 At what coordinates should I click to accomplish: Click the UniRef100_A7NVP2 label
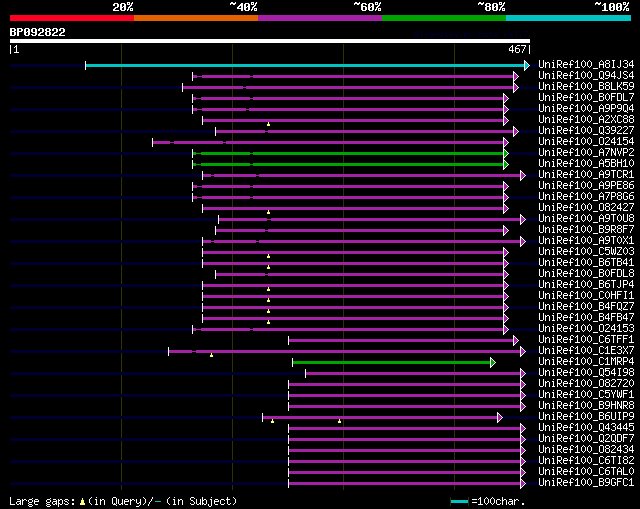pyautogui.click(x=586, y=153)
